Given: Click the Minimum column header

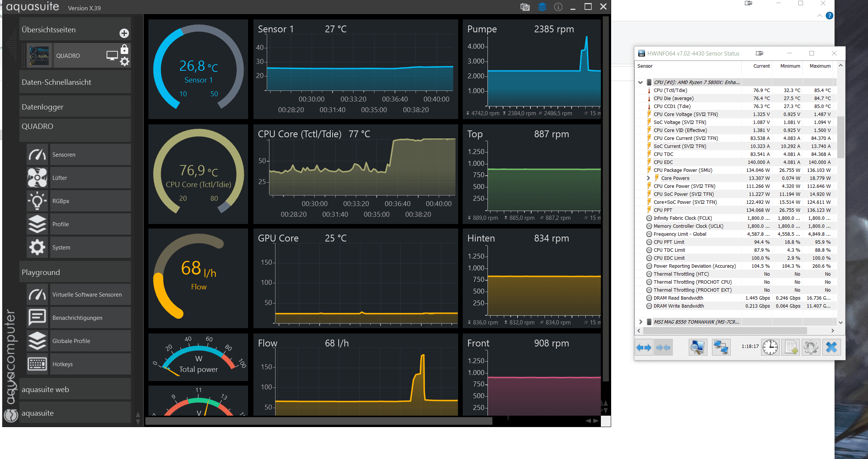Looking at the screenshot, I should click(787, 66).
